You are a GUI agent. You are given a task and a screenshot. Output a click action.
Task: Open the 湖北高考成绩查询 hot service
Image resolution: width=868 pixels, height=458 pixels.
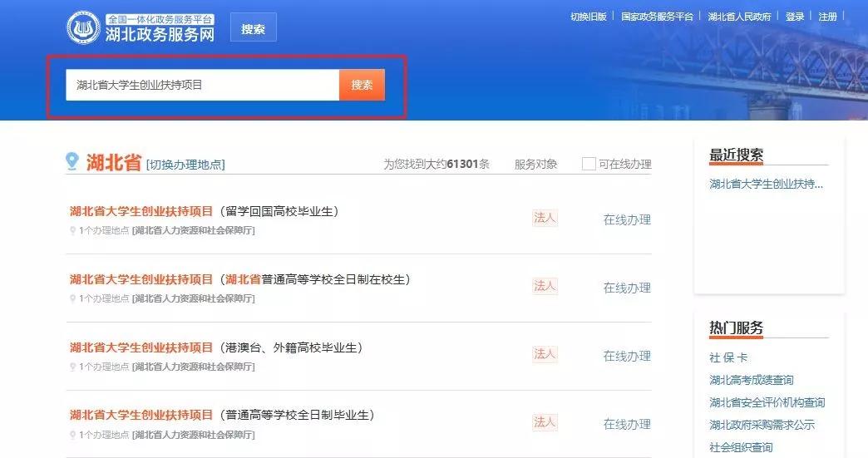tap(752, 380)
